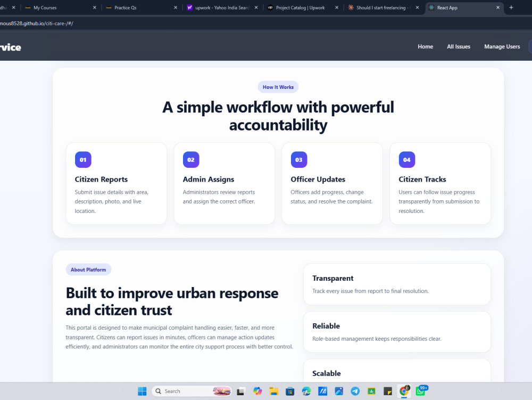This screenshot has height=400, width=532.
Task: Open WhatsApp from the taskbar
Action: tap(421, 391)
